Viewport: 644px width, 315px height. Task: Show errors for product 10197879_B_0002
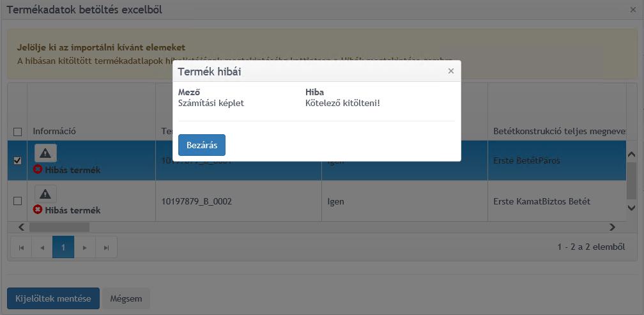click(x=45, y=194)
